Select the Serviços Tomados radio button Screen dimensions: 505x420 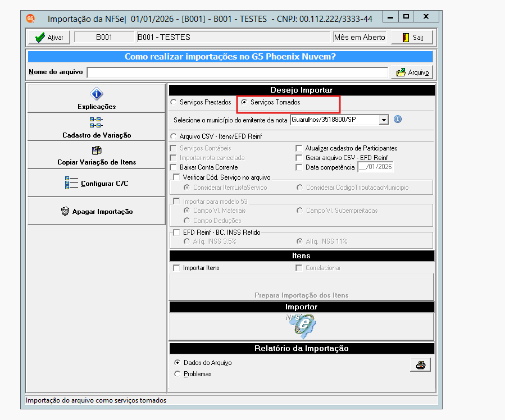[x=244, y=102]
